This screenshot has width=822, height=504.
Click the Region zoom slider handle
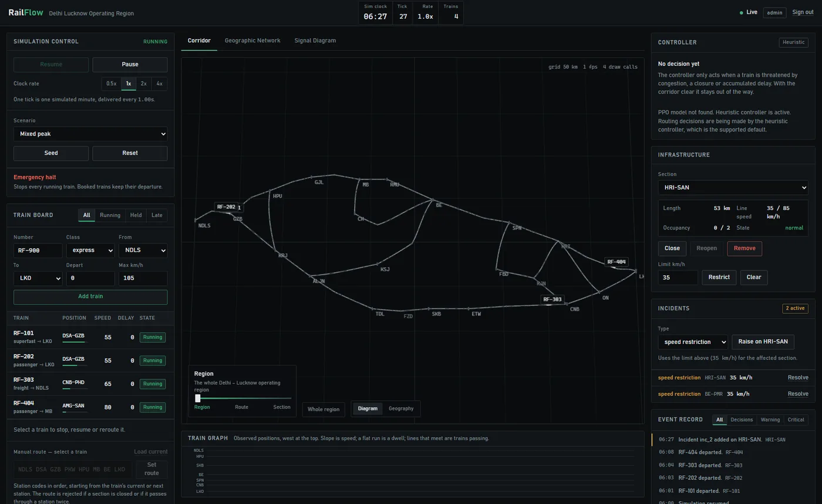(x=198, y=398)
